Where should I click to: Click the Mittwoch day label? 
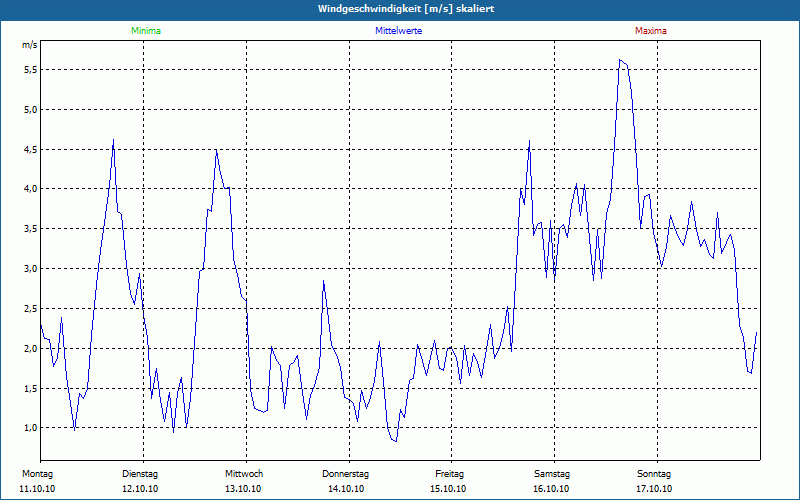click(244, 474)
